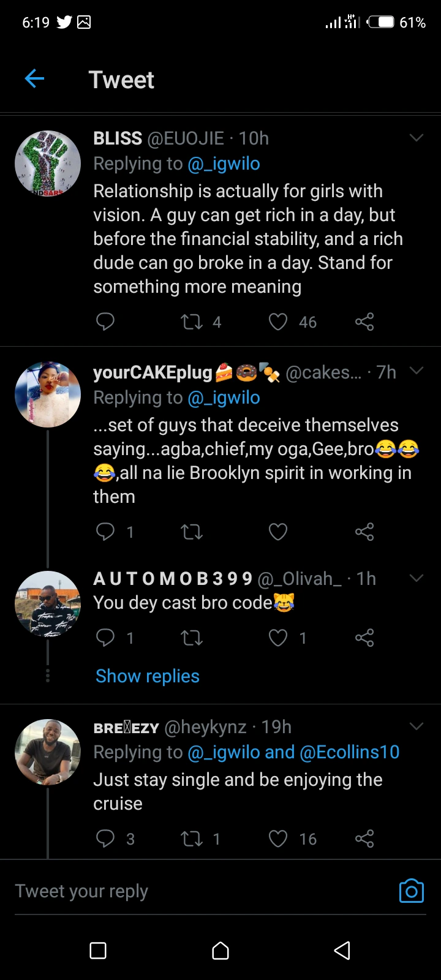Retweet BLISS's reply about relationships
Screen dimensions: 441x980
click(192, 322)
